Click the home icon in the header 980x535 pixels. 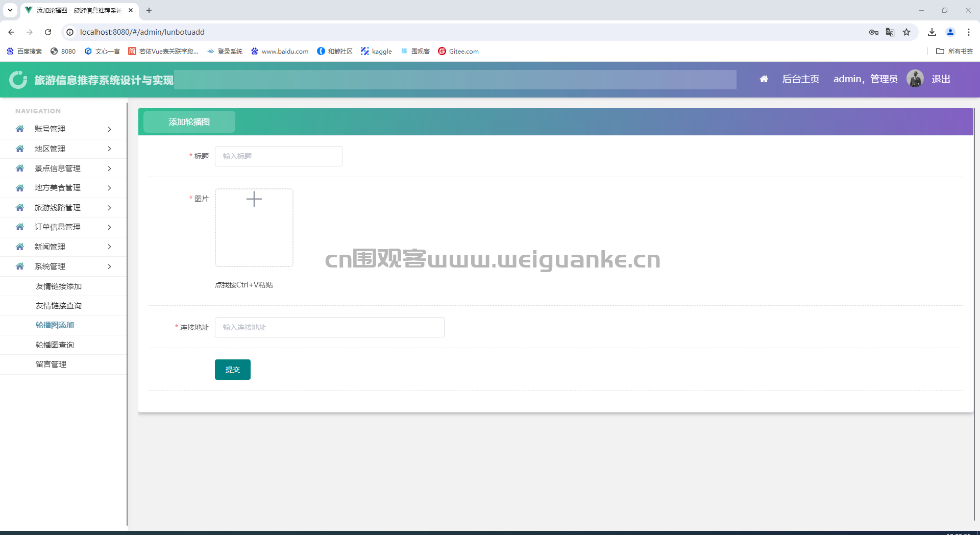tap(764, 79)
